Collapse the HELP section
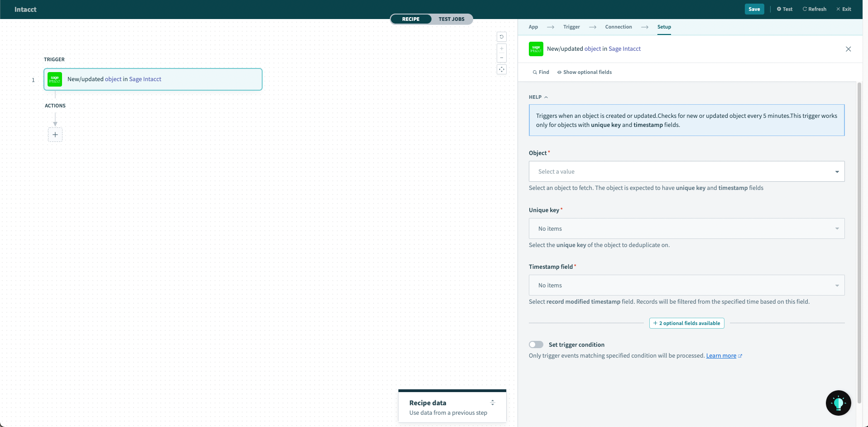The height and width of the screenshot is (427, 868). pos(538,97)
